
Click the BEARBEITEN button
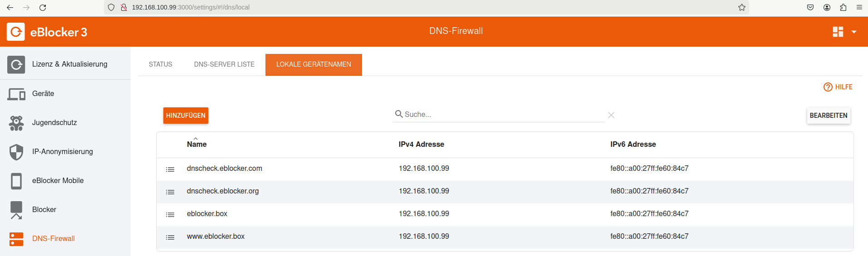(829, 116)
